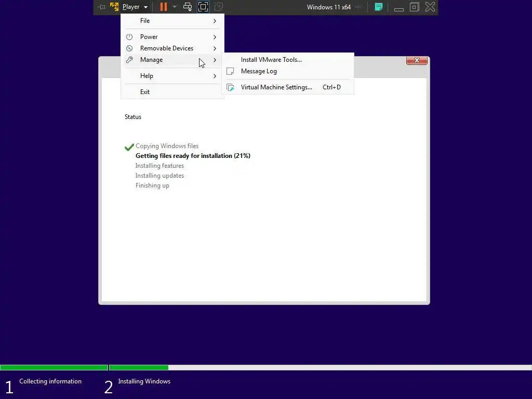This screenshot has width=532, height=399.
Task: Choose Exit from Player menu
Action: 172,91
